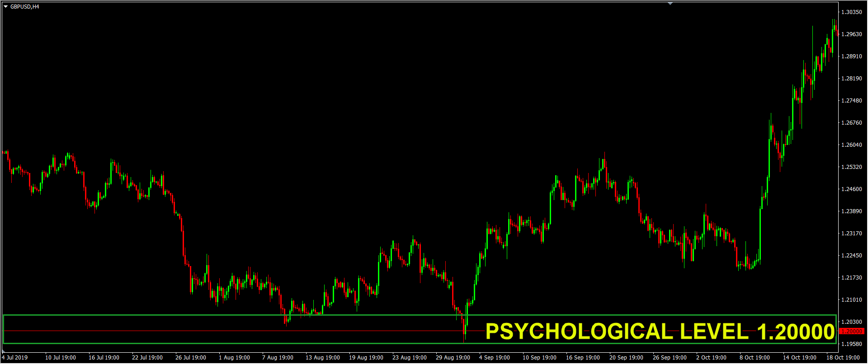The width and height of the screenshot is (868, 364).
Task: Click the 22 Jul 19:00 time label
Action: pyautogui.click(x=147, y=358)
